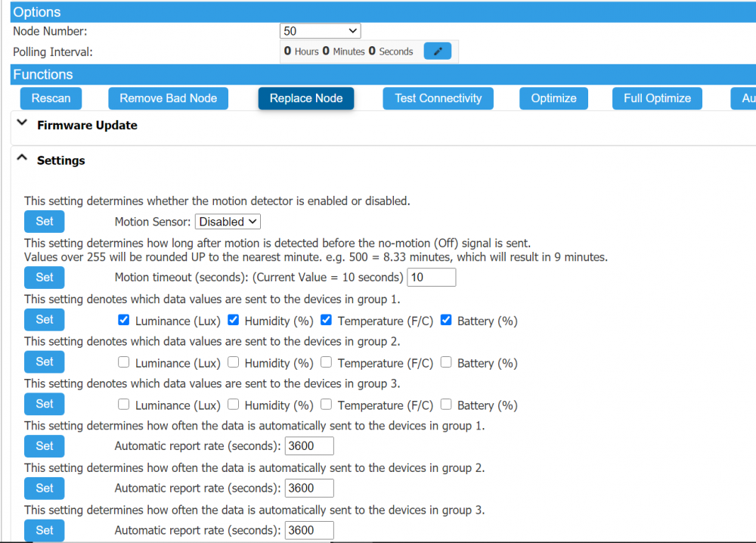Viewport: 756px width, 543px height.
Task: Click the Replace Node button
Action: pyautogui.click(x=305, y=98)
